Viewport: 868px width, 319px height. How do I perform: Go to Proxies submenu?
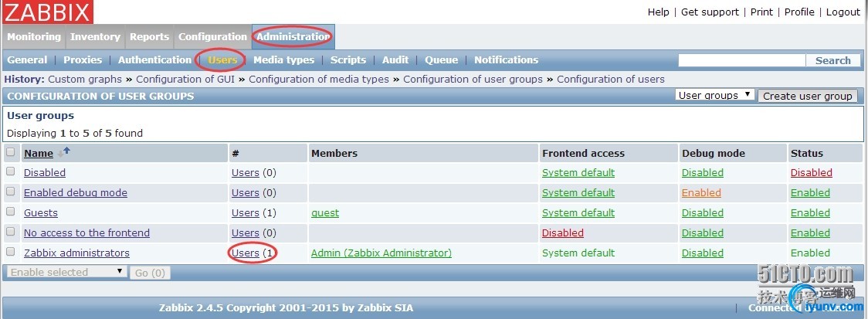point(83,59)
